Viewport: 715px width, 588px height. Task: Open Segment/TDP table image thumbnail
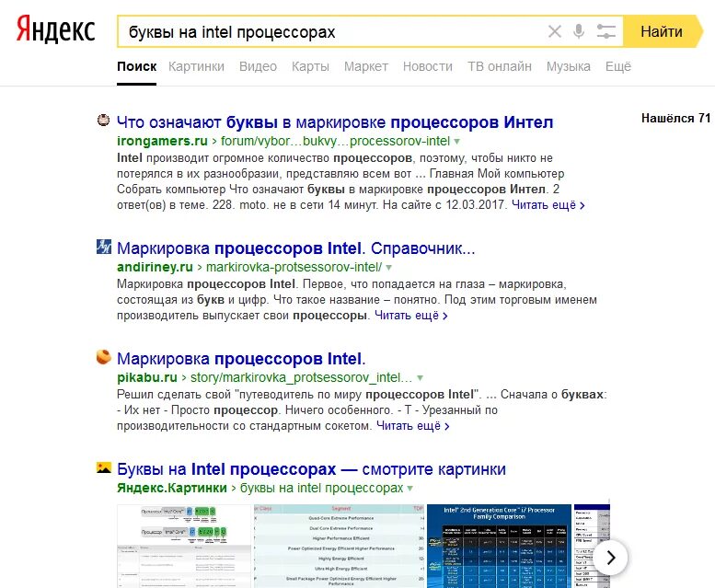click(340, 546)
